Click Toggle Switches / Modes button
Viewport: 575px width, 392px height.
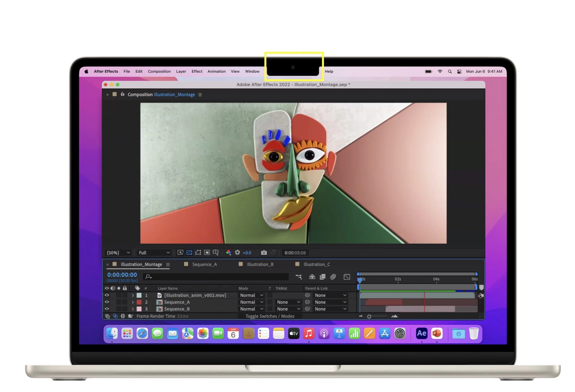click(x=270, y=316)
